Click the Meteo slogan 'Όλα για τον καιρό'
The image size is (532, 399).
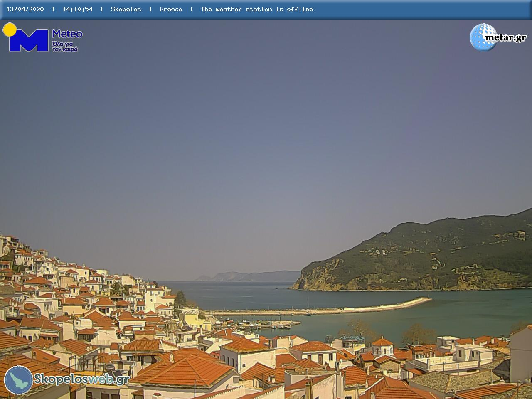tap(65, 47)
